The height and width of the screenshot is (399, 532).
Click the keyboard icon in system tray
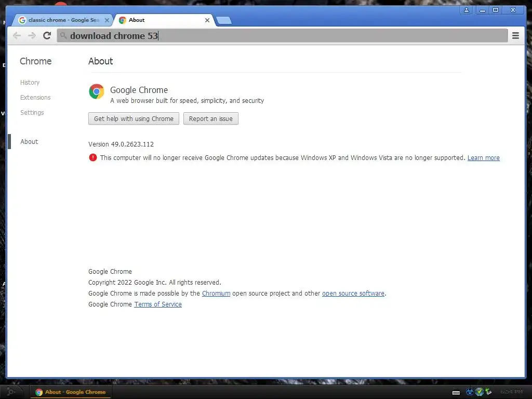456,393
